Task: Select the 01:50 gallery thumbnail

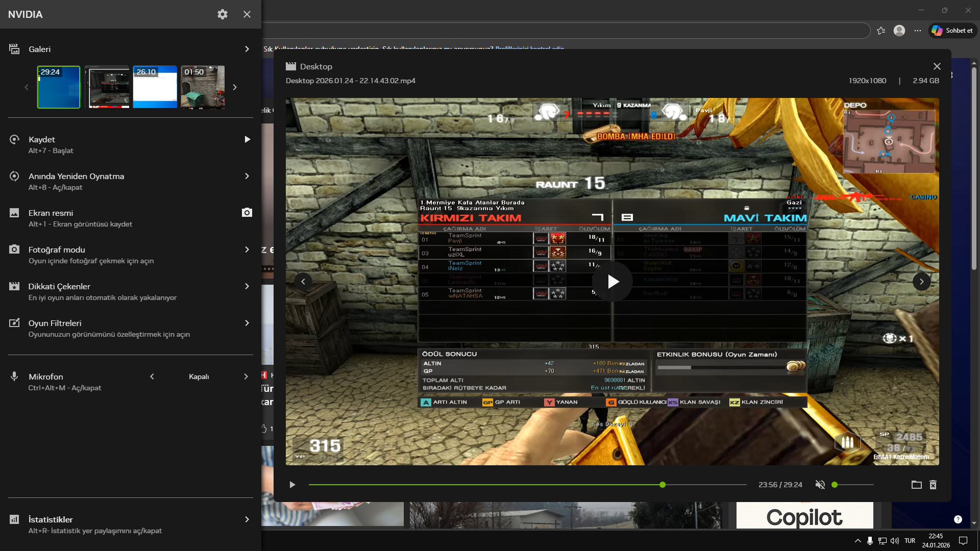Action: tap(203, 87)
